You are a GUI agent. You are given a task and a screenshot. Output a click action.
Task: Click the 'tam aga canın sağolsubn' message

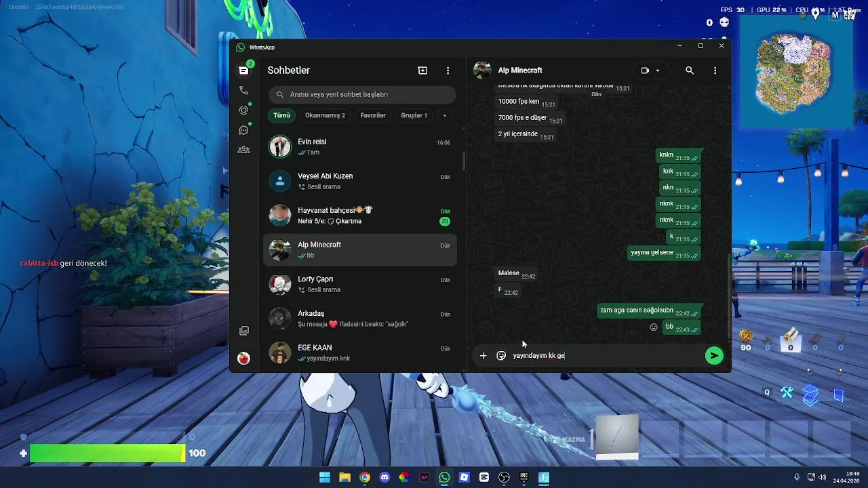pyautogui.click(x=650, y=311)
